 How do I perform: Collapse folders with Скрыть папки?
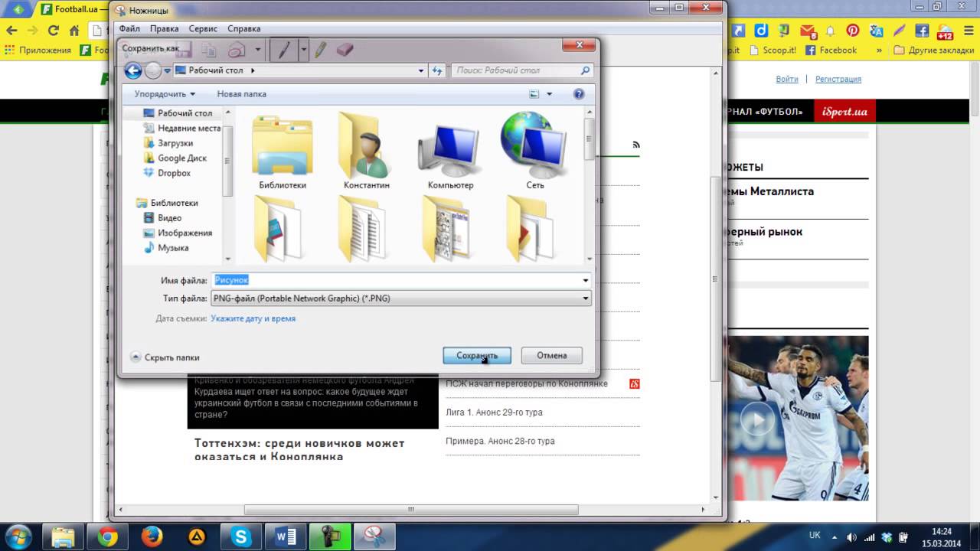coord(165,357)
